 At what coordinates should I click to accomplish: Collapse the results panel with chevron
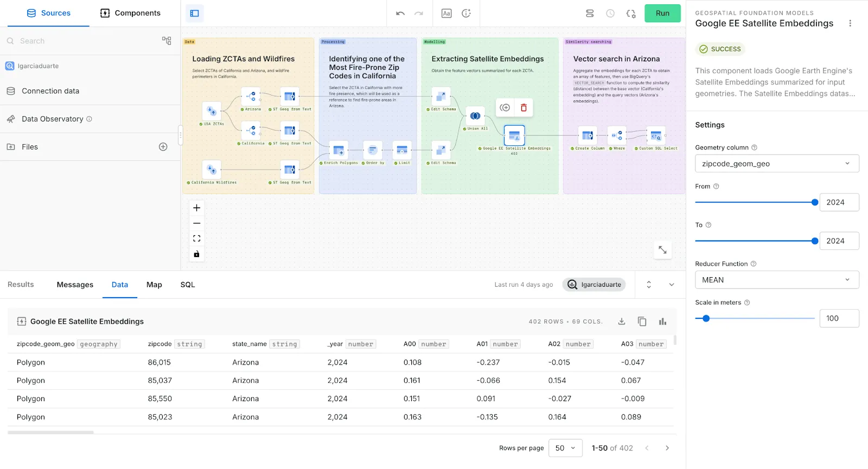(x=671, y=285)
